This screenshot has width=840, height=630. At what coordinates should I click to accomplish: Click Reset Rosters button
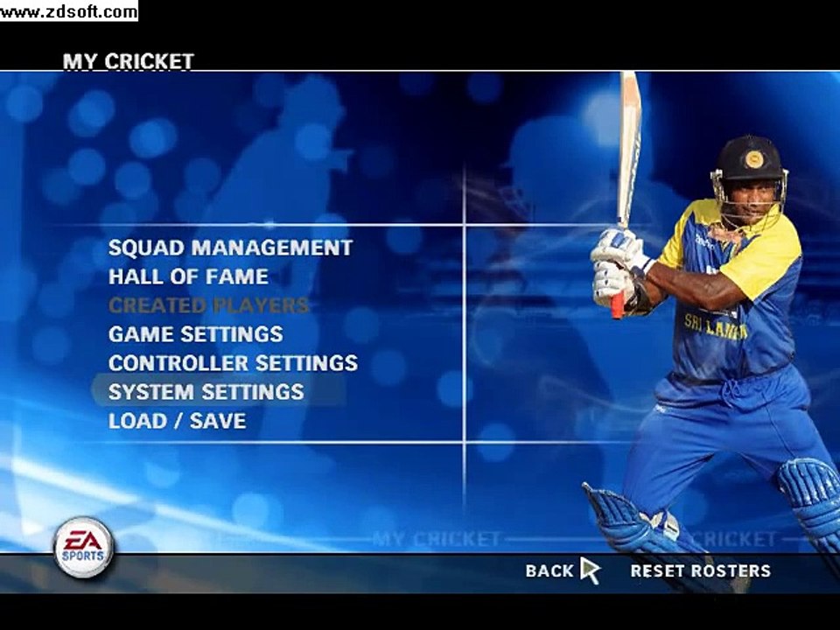(x=700, y=571)
